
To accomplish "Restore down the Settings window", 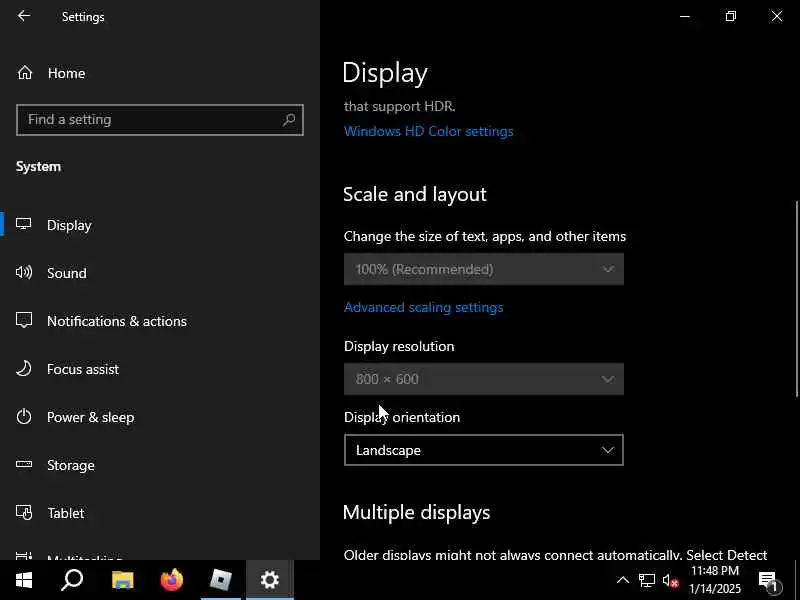I will click(x=731, y=16).
